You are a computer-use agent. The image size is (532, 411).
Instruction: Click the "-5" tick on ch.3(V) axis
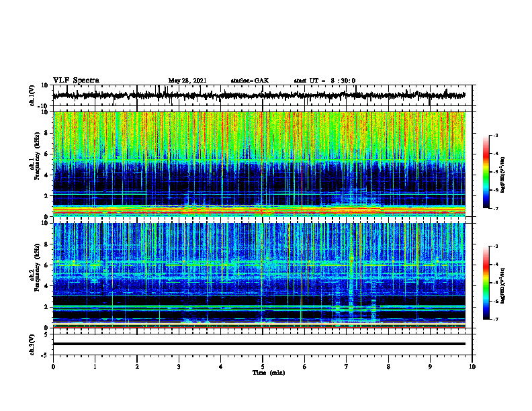coord(46,355)
